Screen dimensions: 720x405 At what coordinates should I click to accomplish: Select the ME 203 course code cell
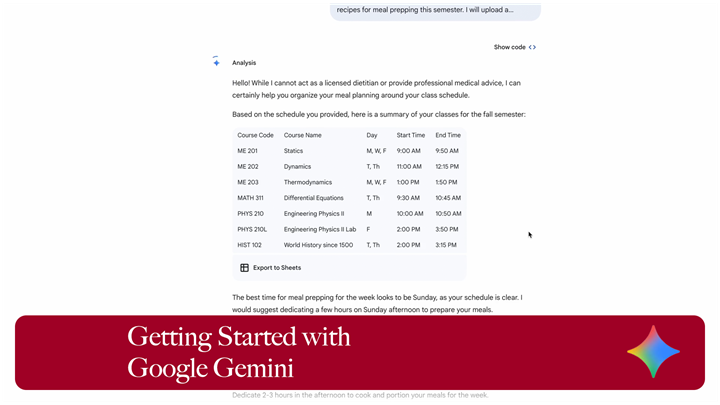pos(248,182)
